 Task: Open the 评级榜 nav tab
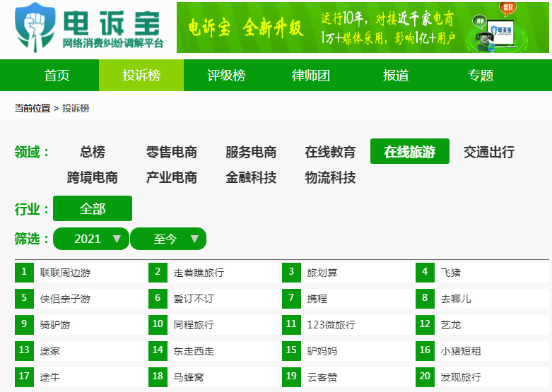click(x=226, y=76)
